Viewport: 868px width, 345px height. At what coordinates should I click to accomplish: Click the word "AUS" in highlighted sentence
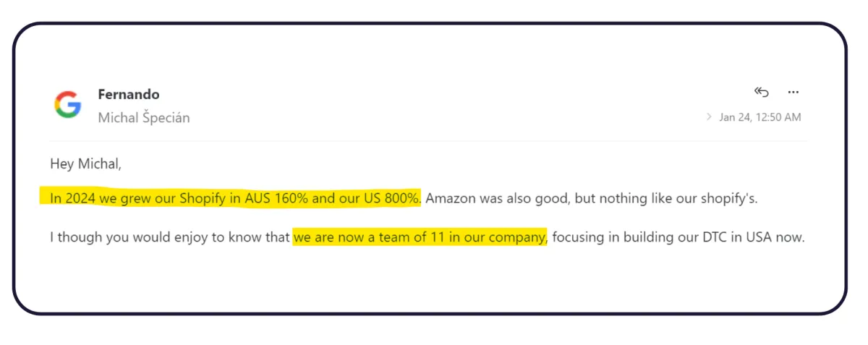[x=256, y=198]
